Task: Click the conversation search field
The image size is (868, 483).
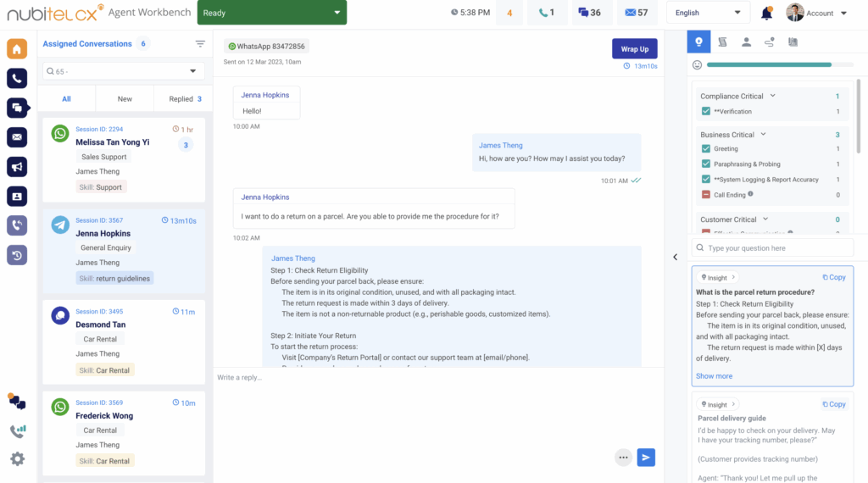Action: [x=124, y=71]
